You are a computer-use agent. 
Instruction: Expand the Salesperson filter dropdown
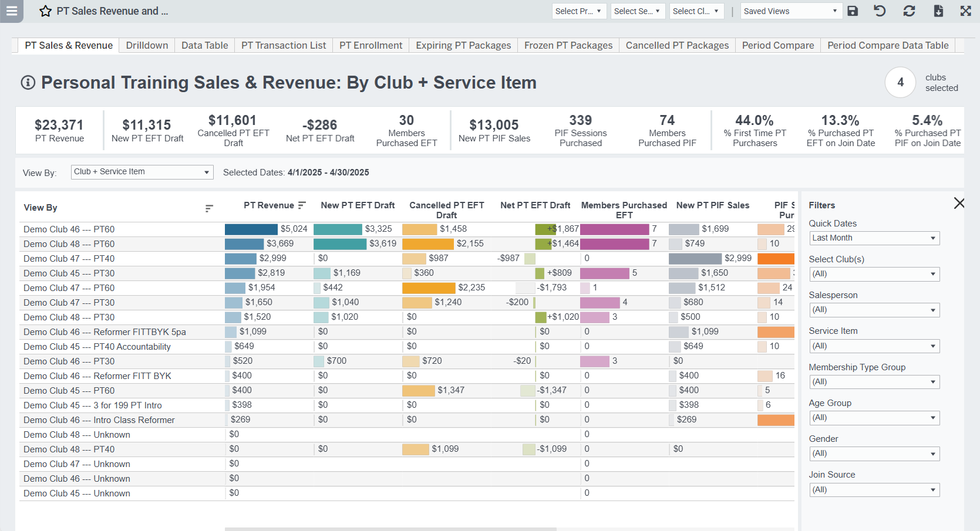pyautogui.click(x=874, y=310)
